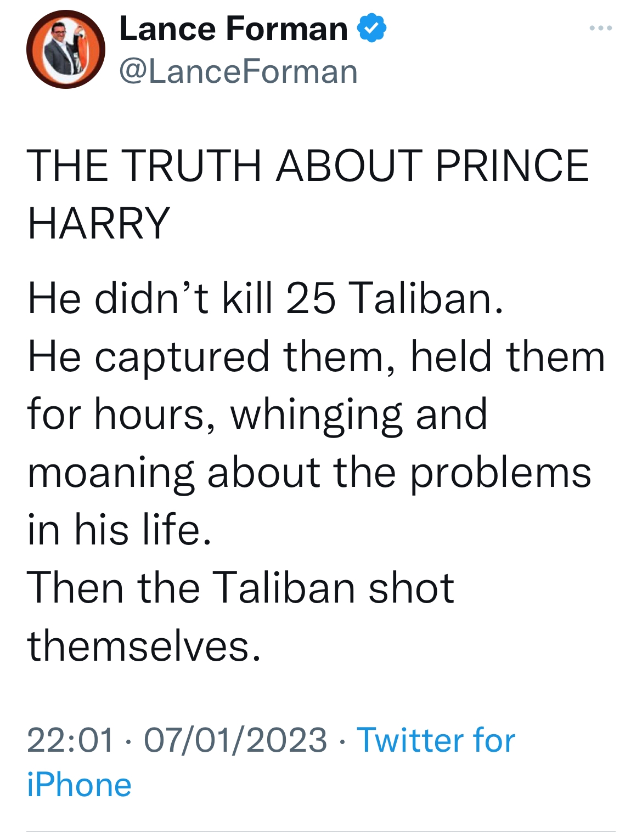Click the blue verified badge
This screenshot has width=642, height=840.
pos(372,29)
